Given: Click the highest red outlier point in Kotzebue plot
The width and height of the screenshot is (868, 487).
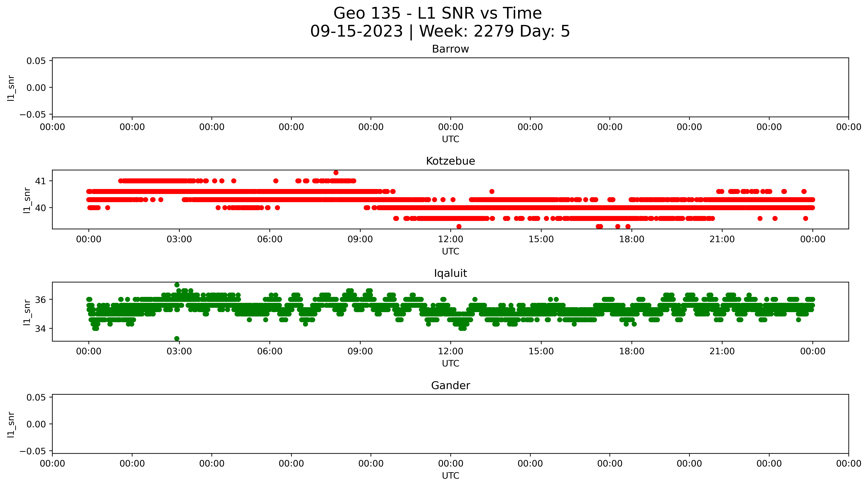Looking at the screenshot, I should (x=336, y=173).
